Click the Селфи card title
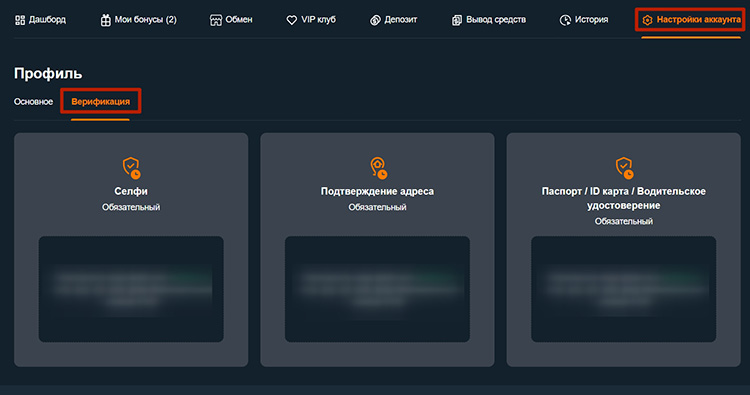Viewport: 750px width, 395px height. [131, 191]
